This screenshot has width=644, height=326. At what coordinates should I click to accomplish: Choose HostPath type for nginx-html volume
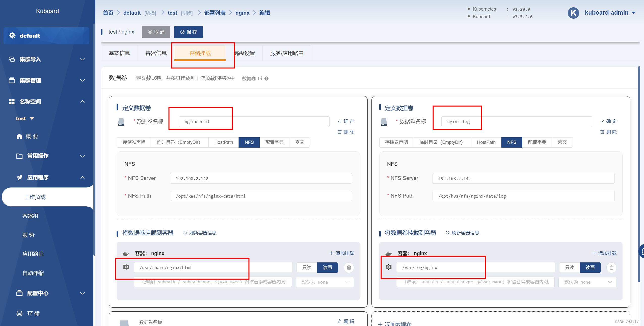[x=224, y=142]
